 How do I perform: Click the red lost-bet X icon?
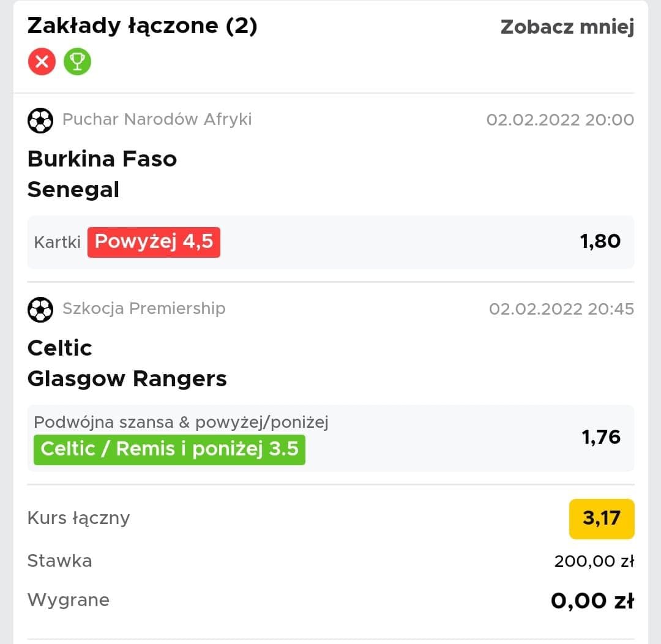tap(42, 62)
